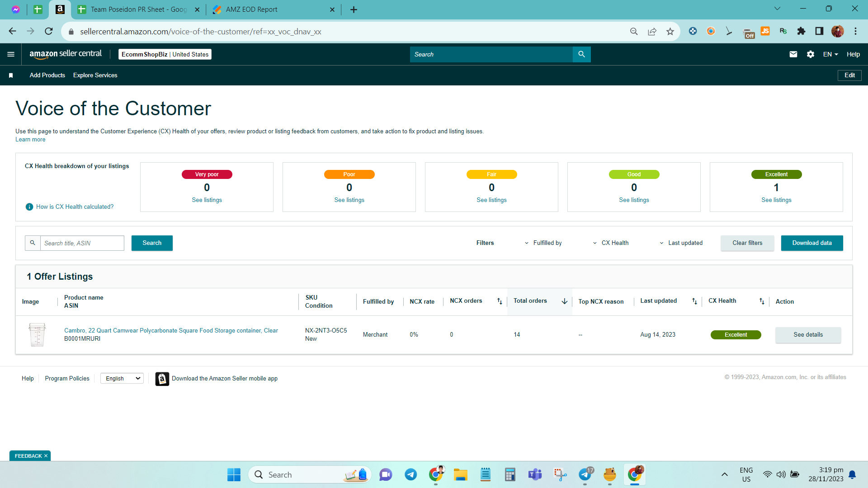
Task: Click Explore Services menu item
Action: [95, 75]
